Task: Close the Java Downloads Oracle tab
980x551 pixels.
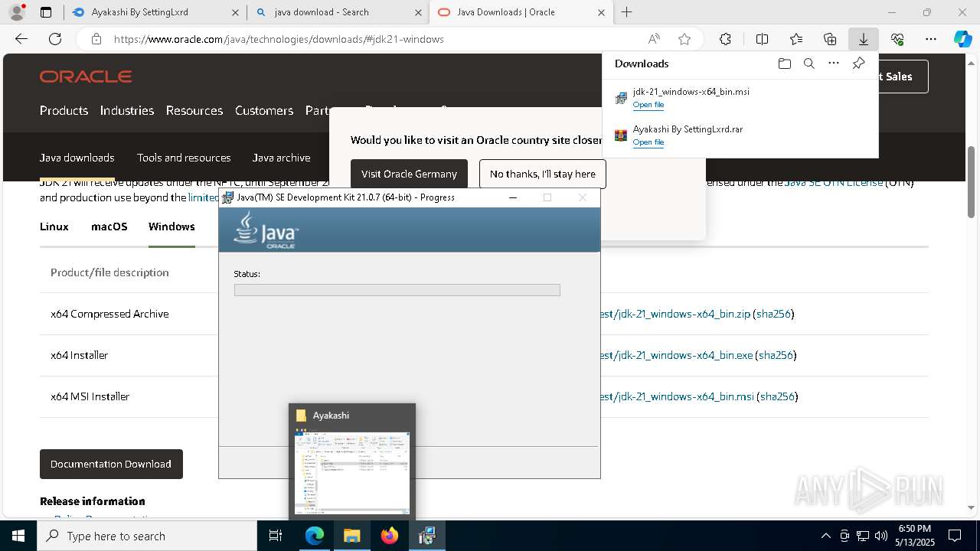Action: (601, 12)
